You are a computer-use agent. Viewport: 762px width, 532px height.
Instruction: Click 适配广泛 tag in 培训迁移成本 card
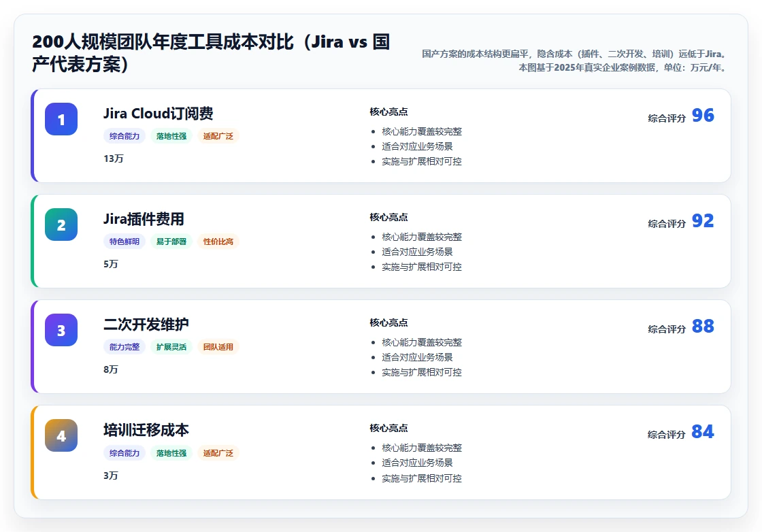pos(218,453)
